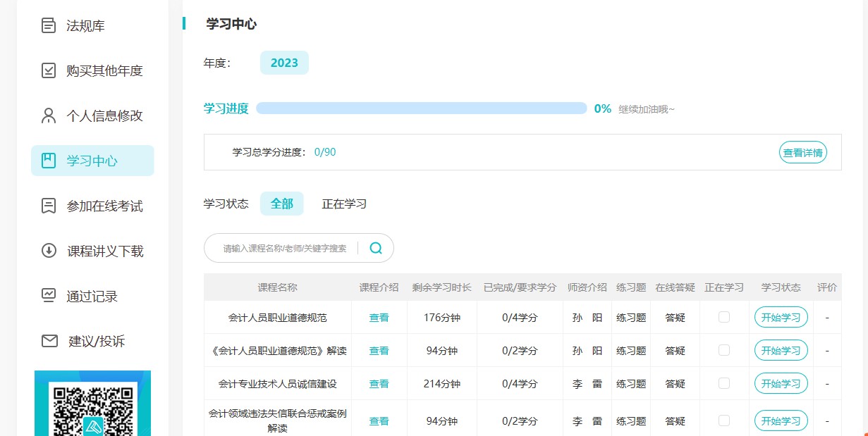Screen dimensions: 868x436
Task: Click the 课程讲义下载 download icon
Action: coord(49,251)
